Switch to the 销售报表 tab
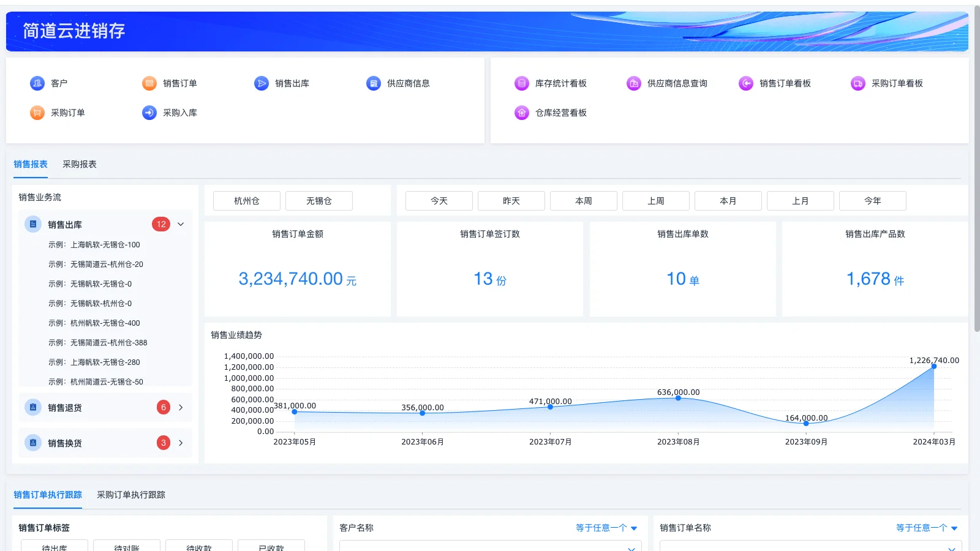Viewport: 980px width, 551px height. (x=31, y=164)
